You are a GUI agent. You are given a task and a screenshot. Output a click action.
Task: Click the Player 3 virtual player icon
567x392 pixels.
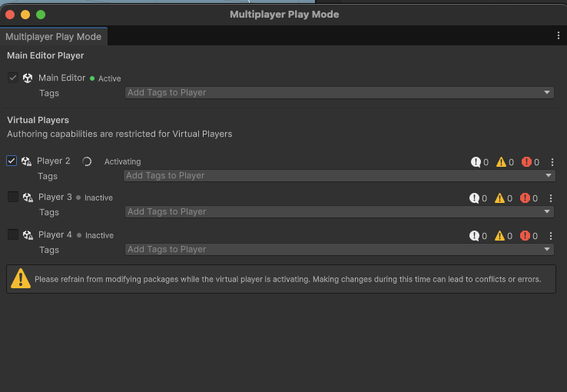click(x=28, y=198)
